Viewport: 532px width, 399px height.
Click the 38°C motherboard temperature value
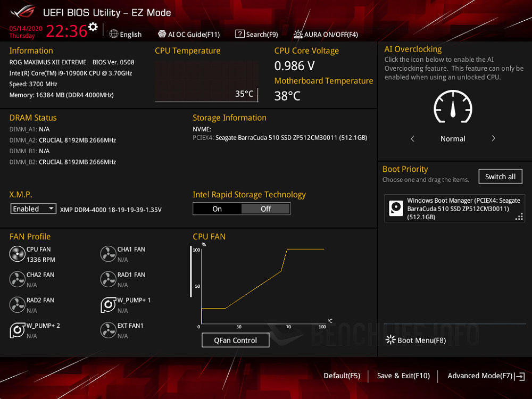(287, 96)
